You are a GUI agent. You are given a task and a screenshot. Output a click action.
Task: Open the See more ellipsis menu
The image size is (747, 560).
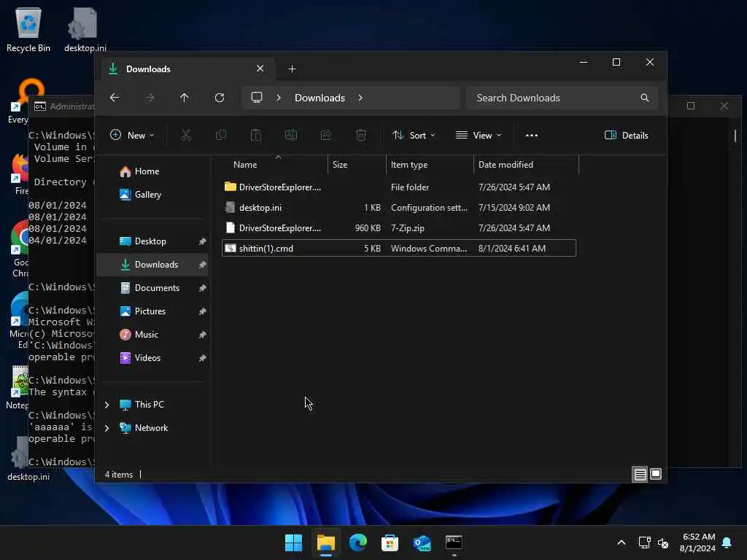point(532,135)
